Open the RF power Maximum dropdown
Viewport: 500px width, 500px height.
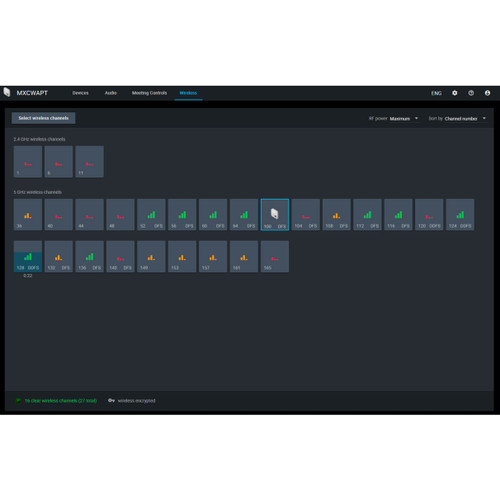click(404, 119)
